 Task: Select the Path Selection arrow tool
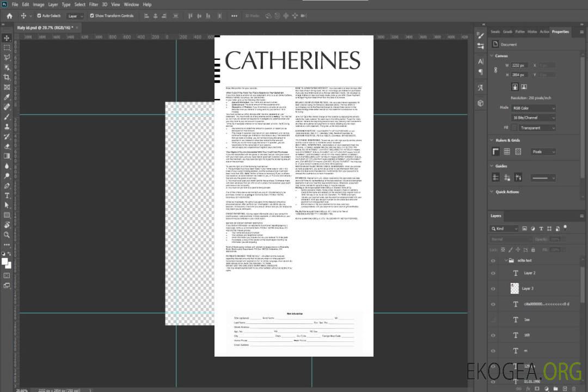click(7, 205)
